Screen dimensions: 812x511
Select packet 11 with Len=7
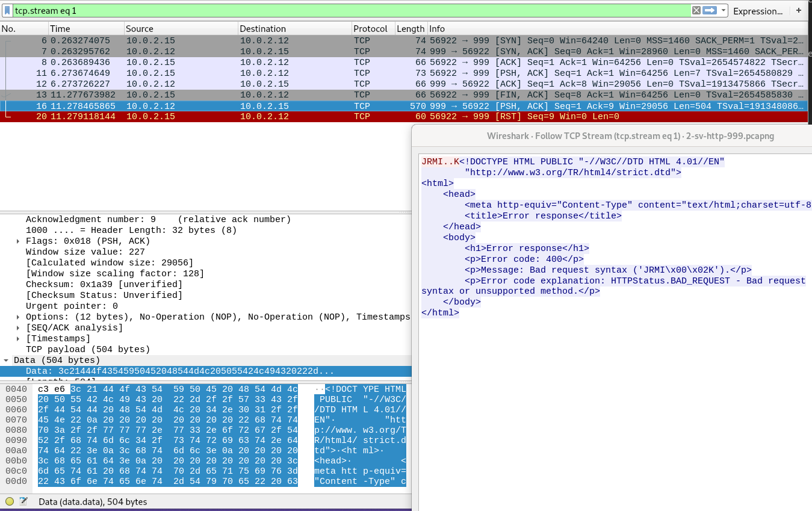tap(403, 73)
